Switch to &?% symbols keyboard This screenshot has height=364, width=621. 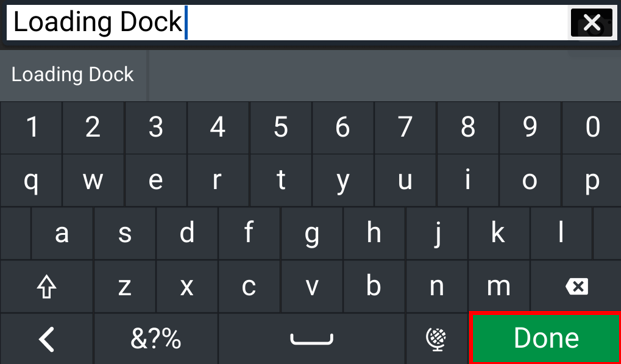[156, 339]
